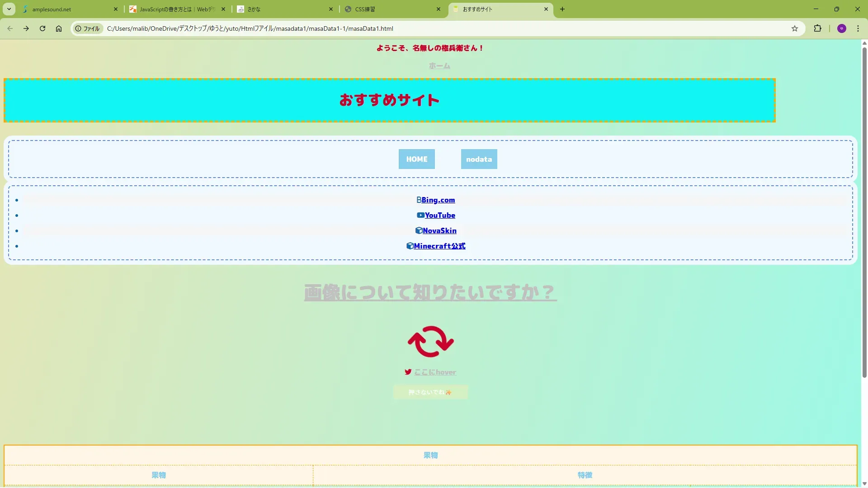Click the forward navigation arrow
The width and height of the screenshot is (868, 488).
26,28
